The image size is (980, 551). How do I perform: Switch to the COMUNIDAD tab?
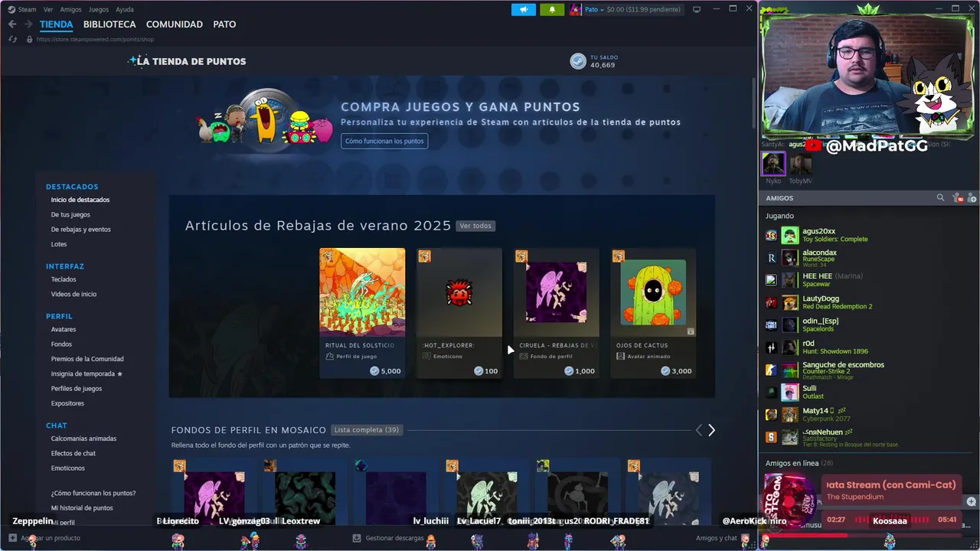click(175, 24)
